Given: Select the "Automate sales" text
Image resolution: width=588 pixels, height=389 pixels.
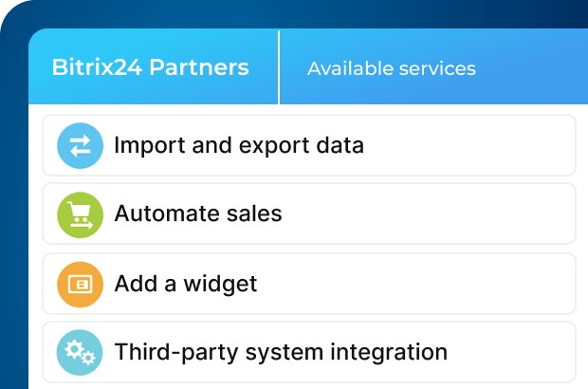Looking at the screenshot, I should pyautogui.click(x=198, y=213).
